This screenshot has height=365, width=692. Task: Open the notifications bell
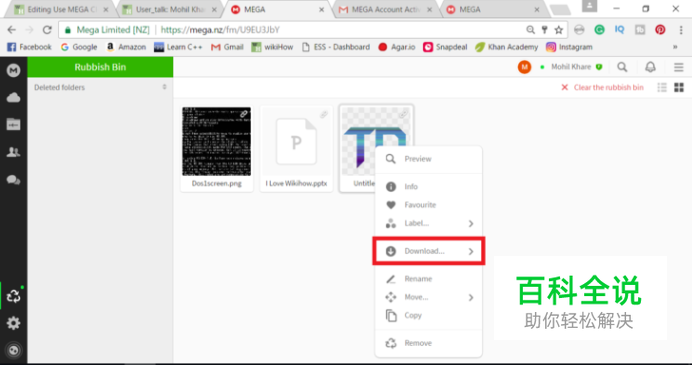[x=650, y=67]
